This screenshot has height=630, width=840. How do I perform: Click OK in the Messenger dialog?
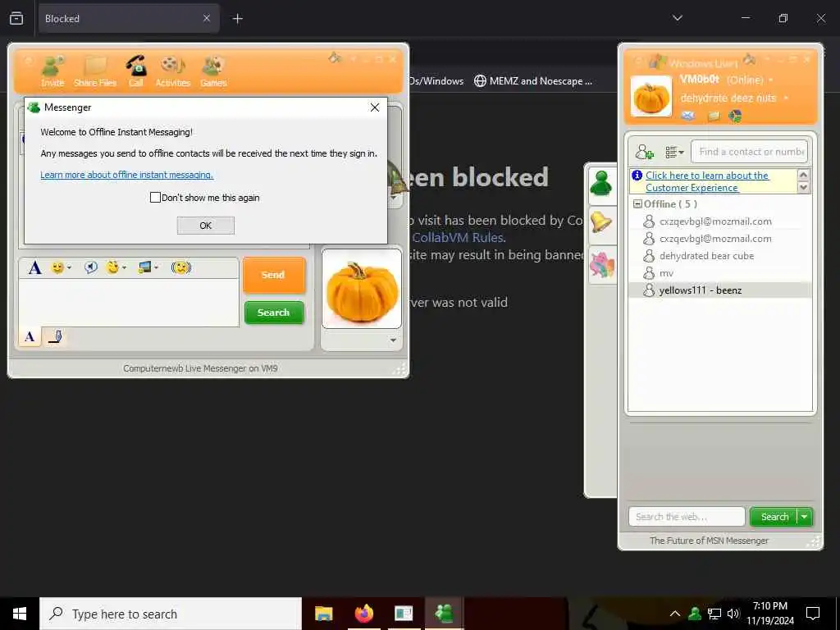click(x=206, y=226)
